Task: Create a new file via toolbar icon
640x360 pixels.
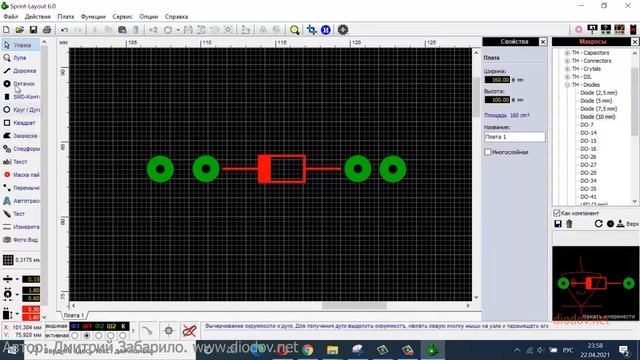Action: click(6, 30)
